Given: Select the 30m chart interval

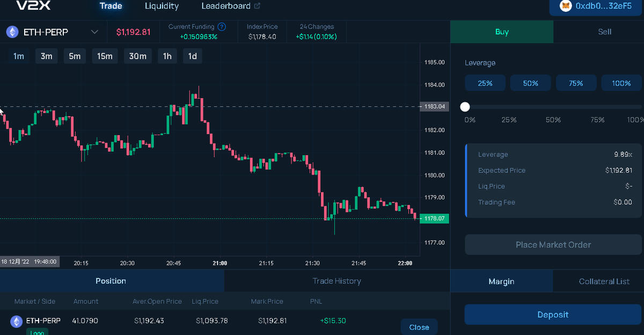Looking at the screenshot, I should 138,56.
